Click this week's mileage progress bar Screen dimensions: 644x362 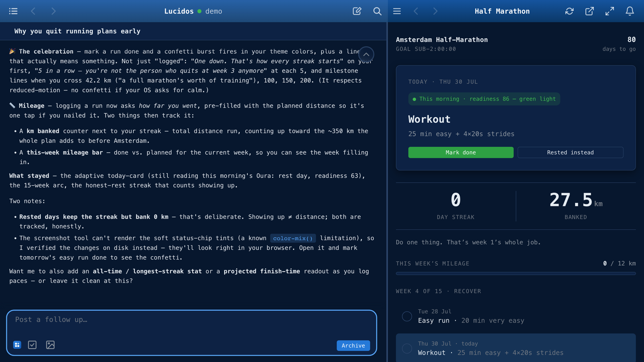[x=516, y=274]
